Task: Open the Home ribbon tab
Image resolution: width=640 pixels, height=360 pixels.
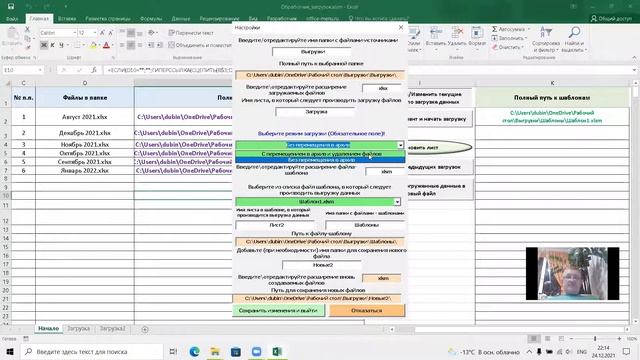Action: (39, 18)
